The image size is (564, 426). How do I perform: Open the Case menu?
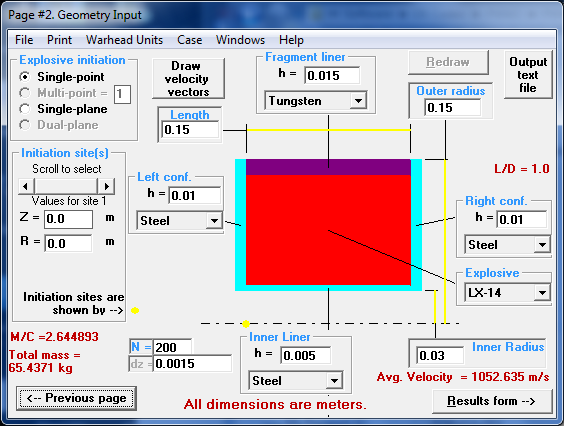[189, 40]
